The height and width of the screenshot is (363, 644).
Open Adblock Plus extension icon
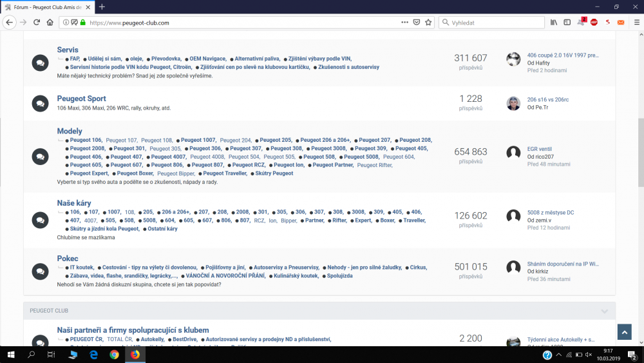[594, 23]
